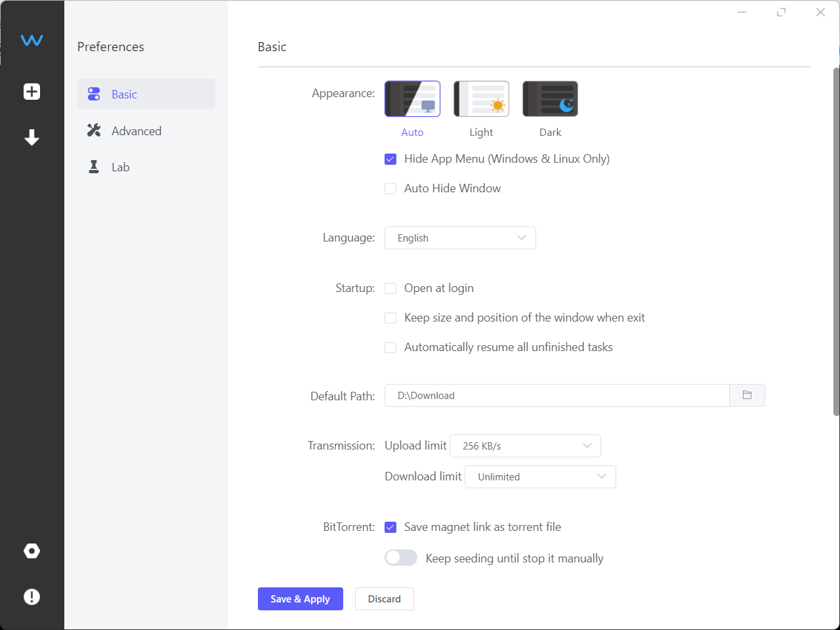Switch to Advanced preferences tab
Viewport: 840px width, 630px height.
click(136, 131)
